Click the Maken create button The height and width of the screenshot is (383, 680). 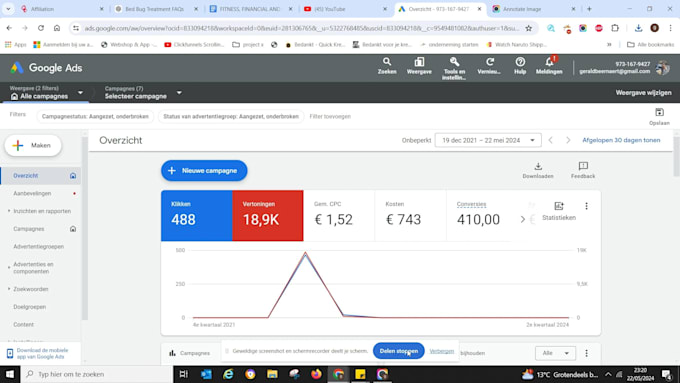[33, 145]
